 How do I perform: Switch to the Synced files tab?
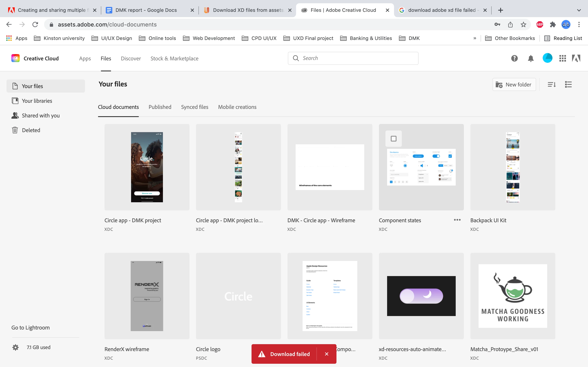pos(194,107)
